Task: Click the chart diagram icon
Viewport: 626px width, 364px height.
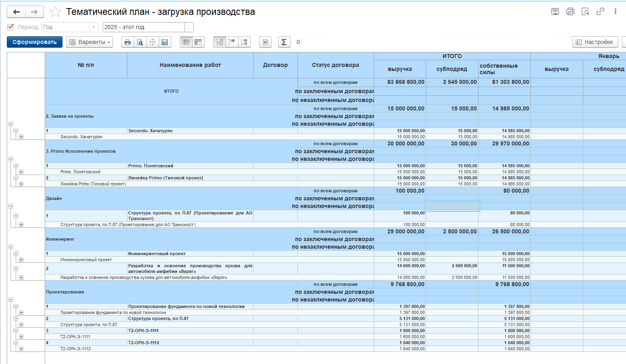Action: tap(265, 42)
